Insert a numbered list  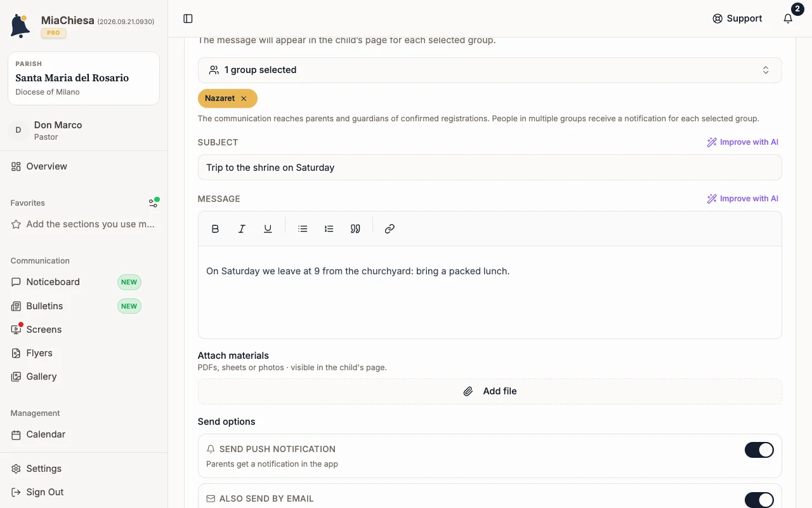pos(329,229)
